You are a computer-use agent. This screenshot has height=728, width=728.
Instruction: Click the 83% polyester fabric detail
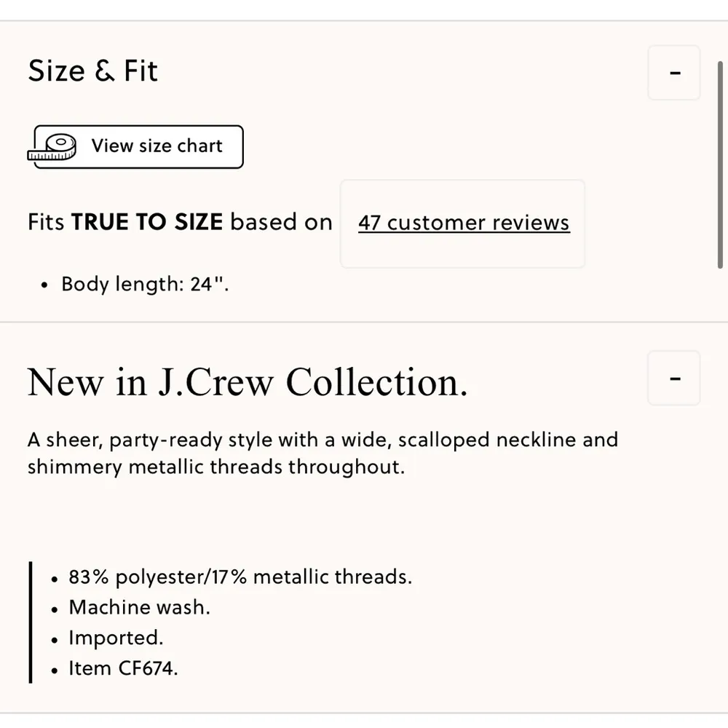pos(240,577)
